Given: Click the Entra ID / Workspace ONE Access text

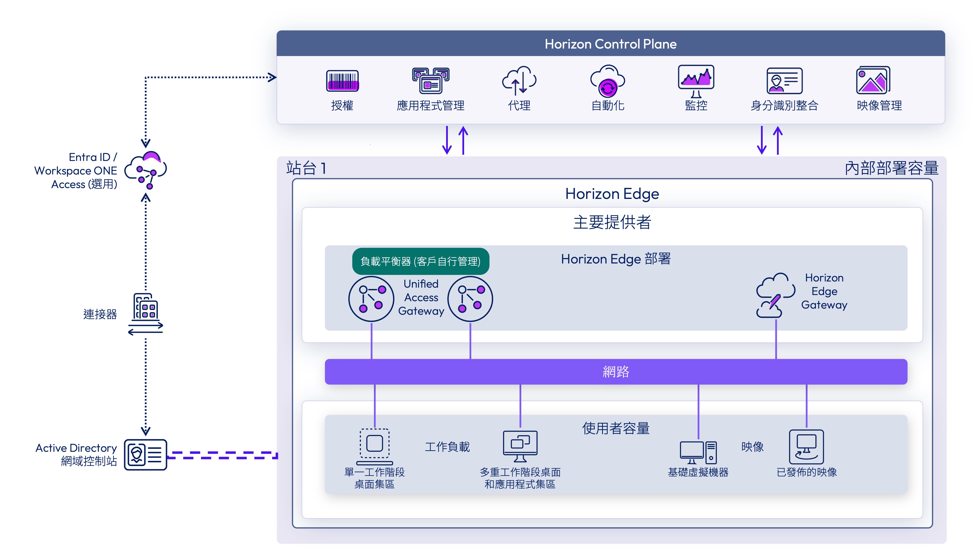Looking at the screenshot, I should (x=76, y=171).
